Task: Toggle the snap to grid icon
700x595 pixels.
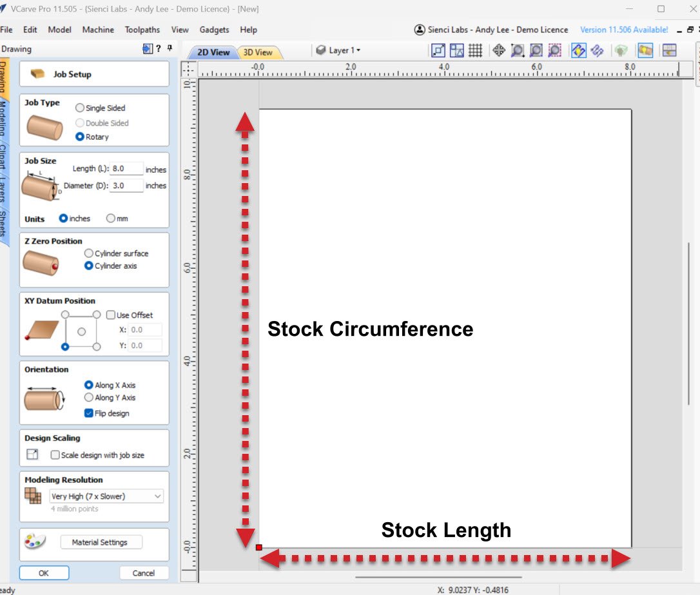Action: click(x=475, y=50)
